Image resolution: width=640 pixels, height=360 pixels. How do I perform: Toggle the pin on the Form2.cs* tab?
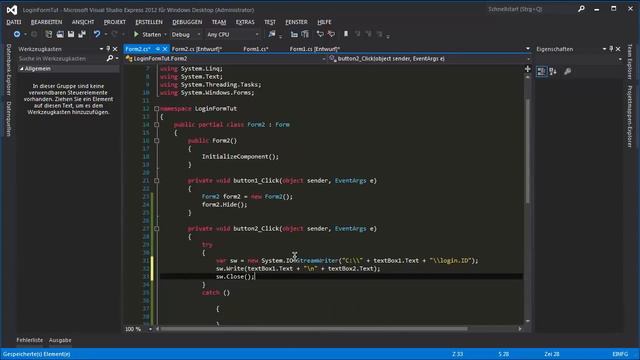pos(158,49)
